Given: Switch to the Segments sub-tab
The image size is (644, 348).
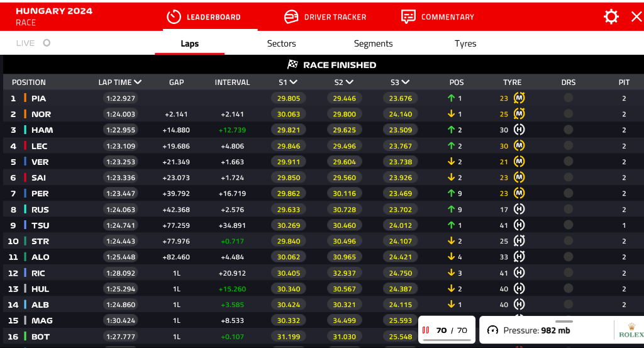Looking at the screenshot, I should click(x=374, y=43).
